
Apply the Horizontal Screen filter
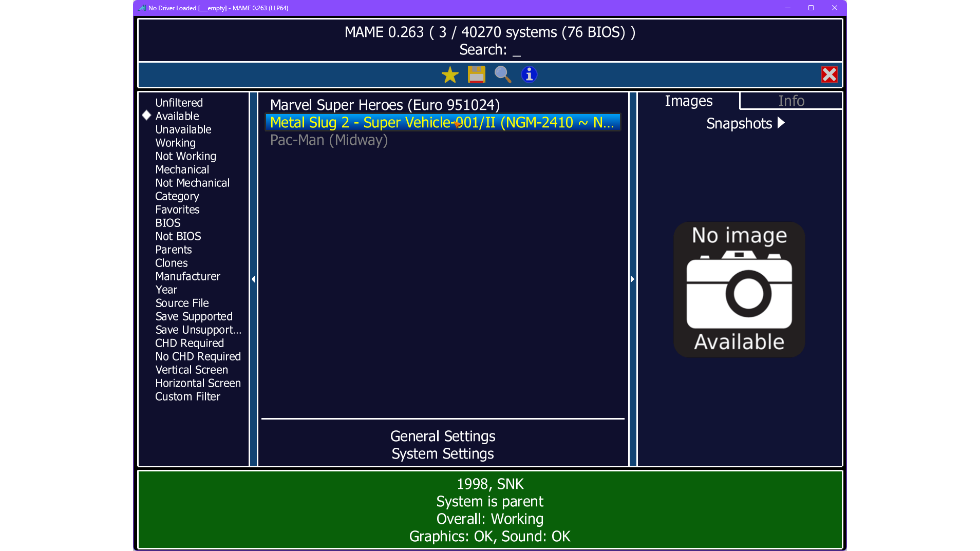coord(198,384)
